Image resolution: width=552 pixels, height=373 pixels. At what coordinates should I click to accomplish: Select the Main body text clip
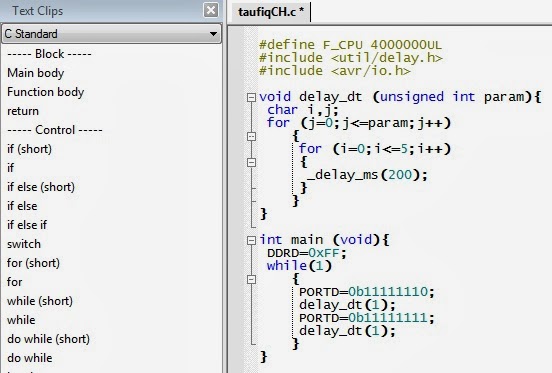pyautogui.click(x=36, y=73)
